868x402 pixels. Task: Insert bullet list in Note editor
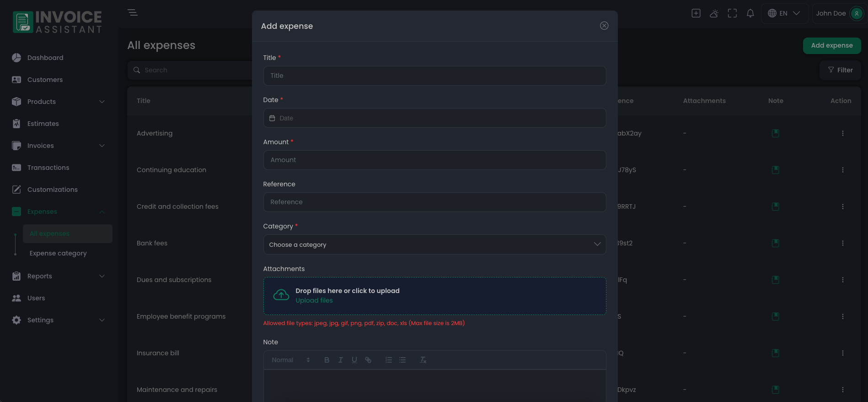pyautogui.click(x=402, y=360)
